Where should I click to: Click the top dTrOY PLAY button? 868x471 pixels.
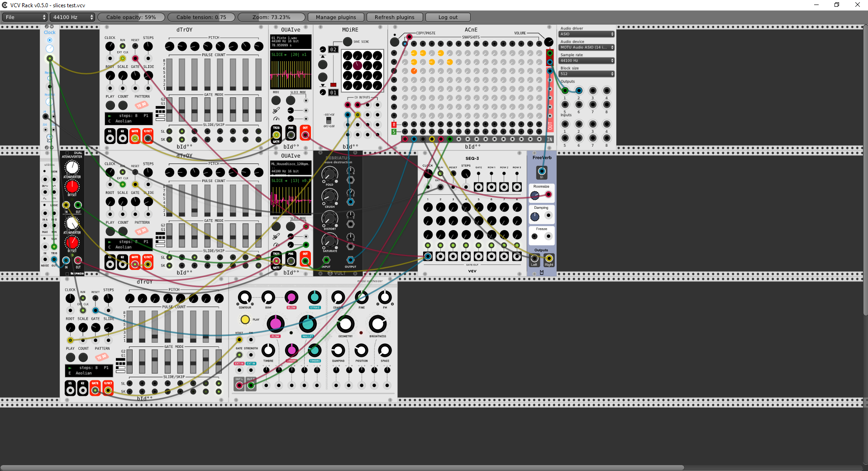[110, 105]
